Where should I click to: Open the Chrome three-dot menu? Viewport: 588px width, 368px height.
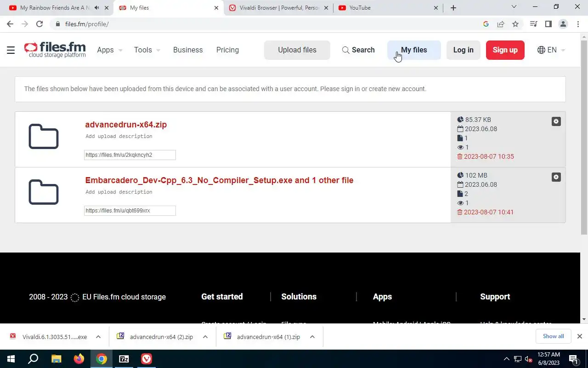pos(577,24)
